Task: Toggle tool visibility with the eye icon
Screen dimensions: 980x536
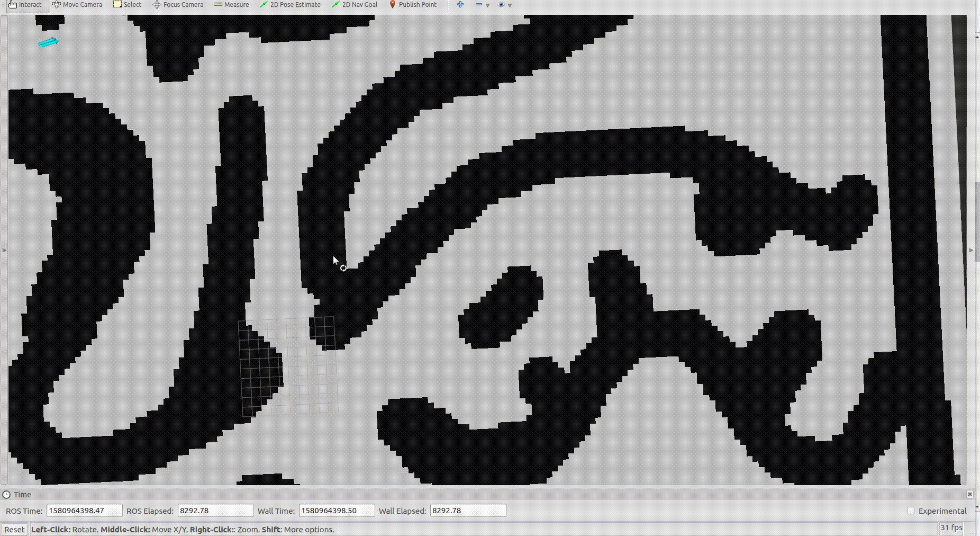Action: [x=501, y=4]
